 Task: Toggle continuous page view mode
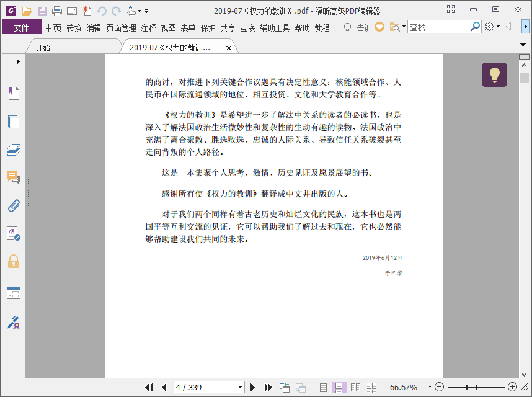click(x=339, y=388)
